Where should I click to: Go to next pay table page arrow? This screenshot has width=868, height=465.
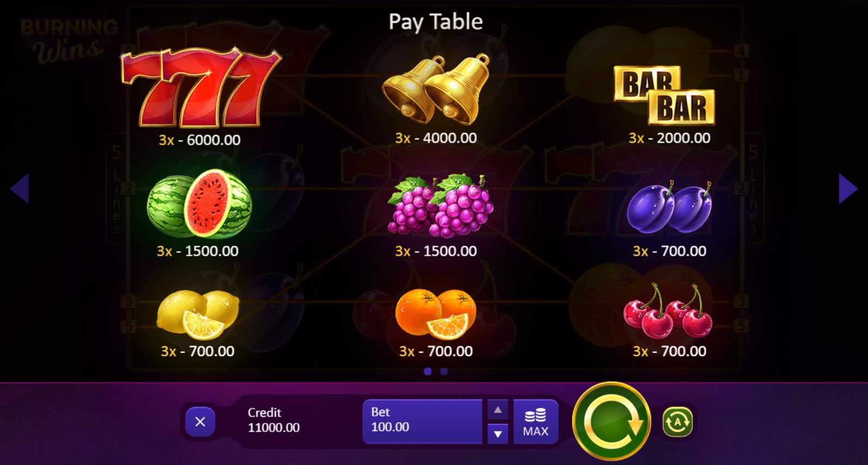848,189
